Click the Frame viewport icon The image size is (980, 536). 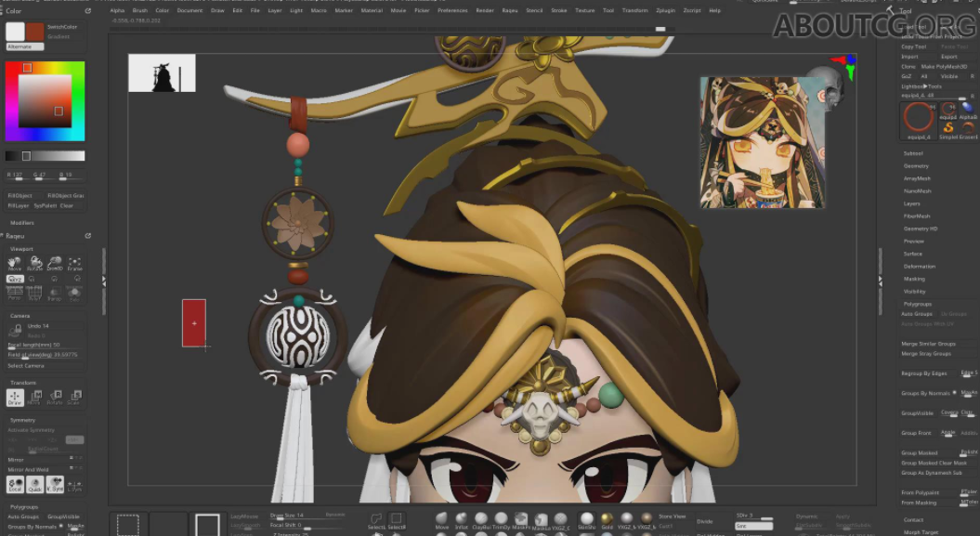pos(75,263)
